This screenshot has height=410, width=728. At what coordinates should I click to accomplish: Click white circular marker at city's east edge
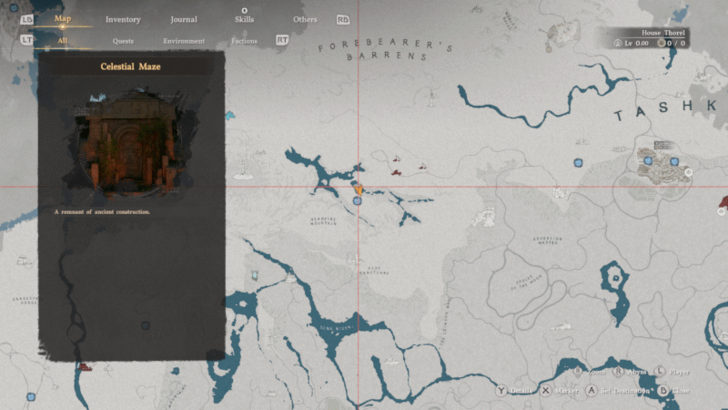click(688, 172)
